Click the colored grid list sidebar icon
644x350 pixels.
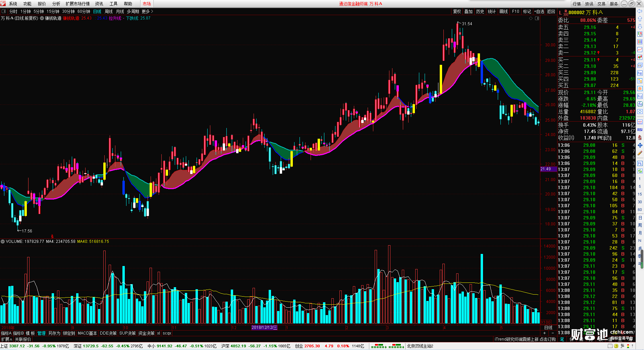[640, 42]
